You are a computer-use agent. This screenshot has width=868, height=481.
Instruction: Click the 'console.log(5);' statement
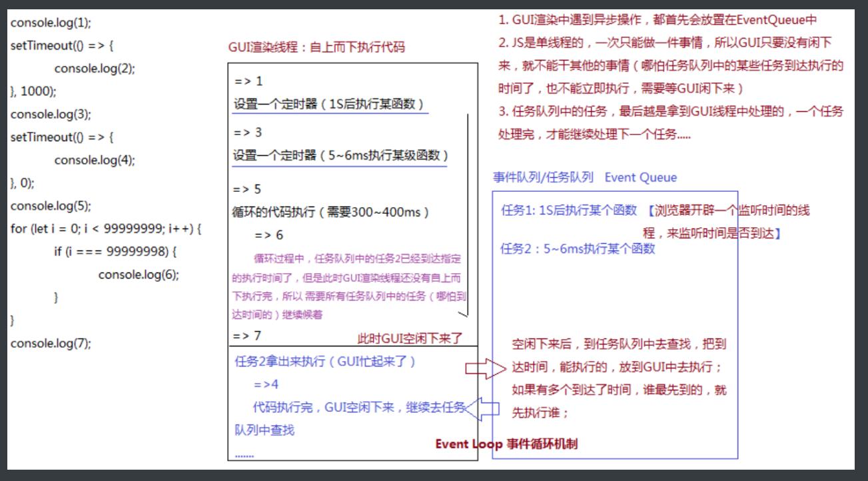[x=51, y=206]
